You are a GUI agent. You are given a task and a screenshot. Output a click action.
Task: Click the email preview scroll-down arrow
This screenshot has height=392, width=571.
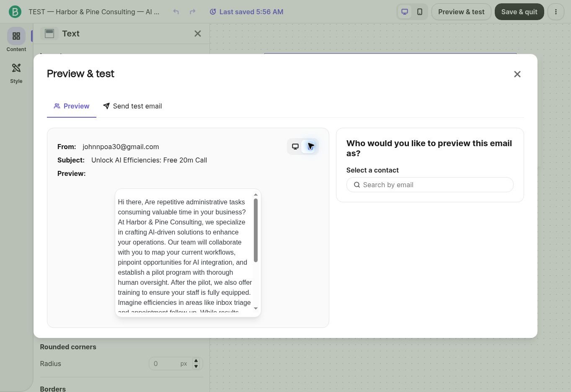coord(256,309)
